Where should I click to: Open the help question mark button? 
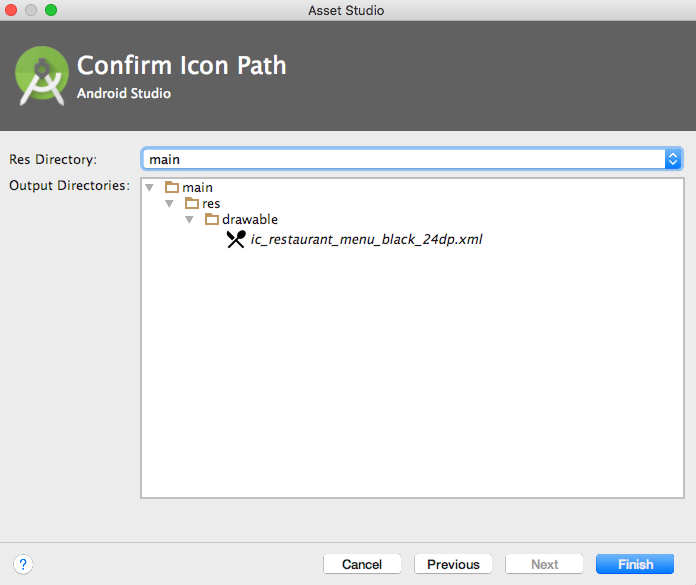coord(24,564)
